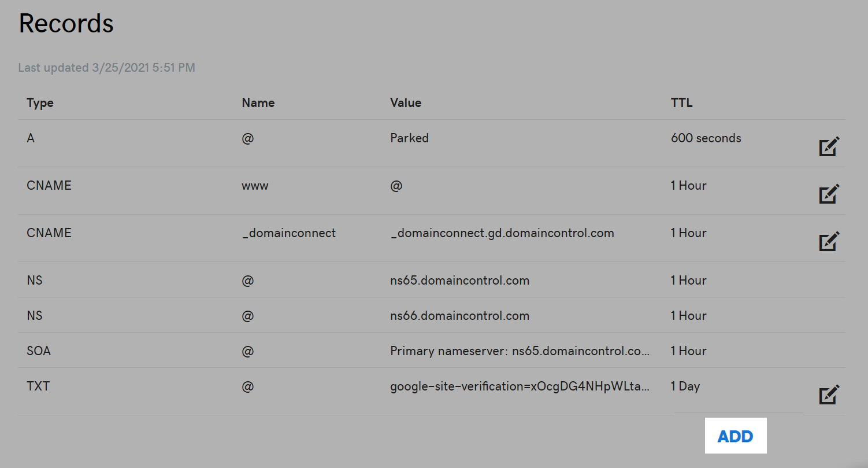This screenshot has width=868, height=468.
Task: Select the Type column header
Action: [40, 103]
